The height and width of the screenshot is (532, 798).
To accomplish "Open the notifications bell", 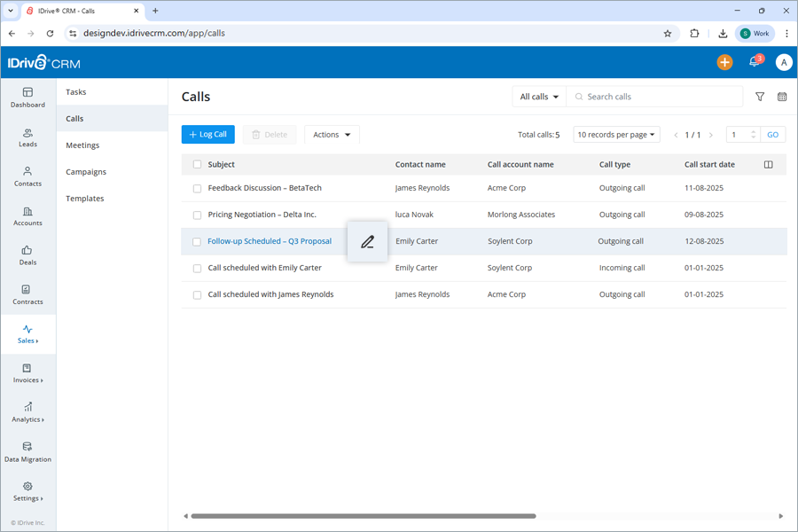I will [x=755, y=62].
